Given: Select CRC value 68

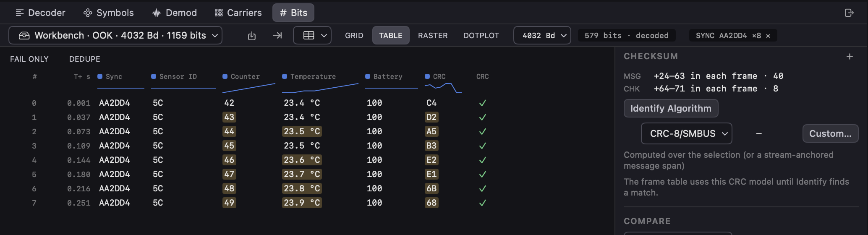Looking at the screenshot, I should point(431,203).
